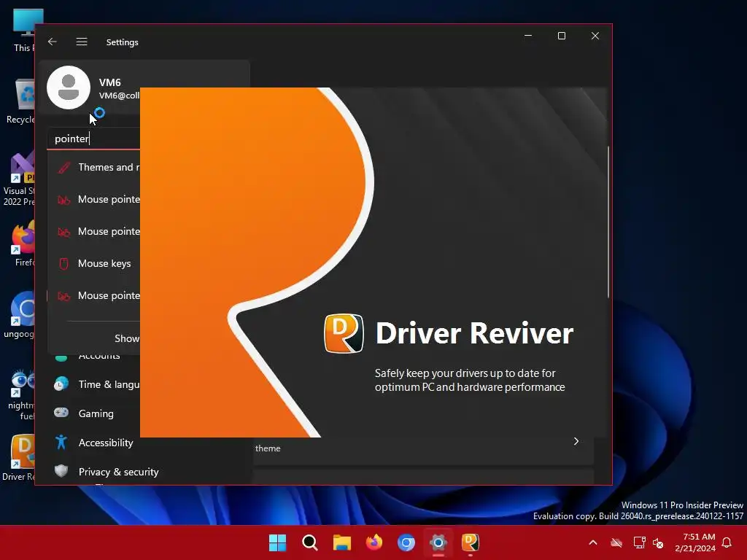Close the Settings window
This screenshot has width=747, height=560.
click(595, 36)
